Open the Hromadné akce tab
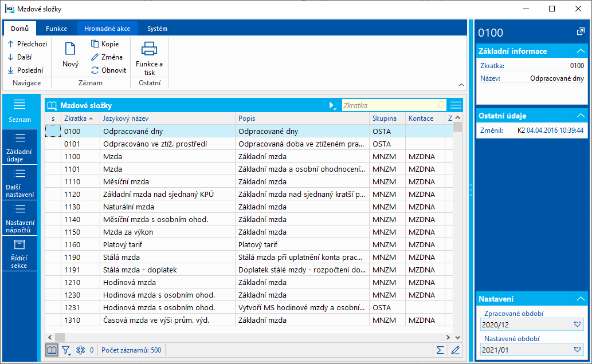Image resolution: width=592 pixels, height=364 pixels. click(107, 29)
